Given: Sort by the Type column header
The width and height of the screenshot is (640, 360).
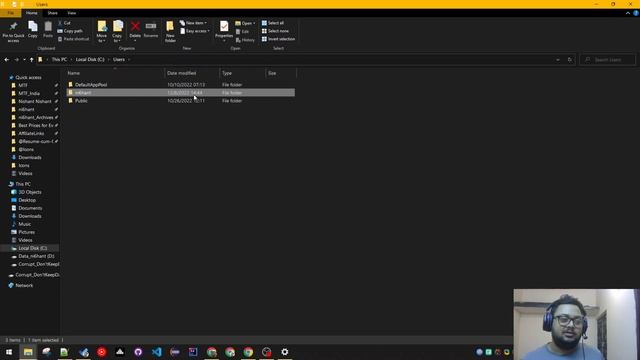Looking at the screenshot, I should tap(242, 73).
